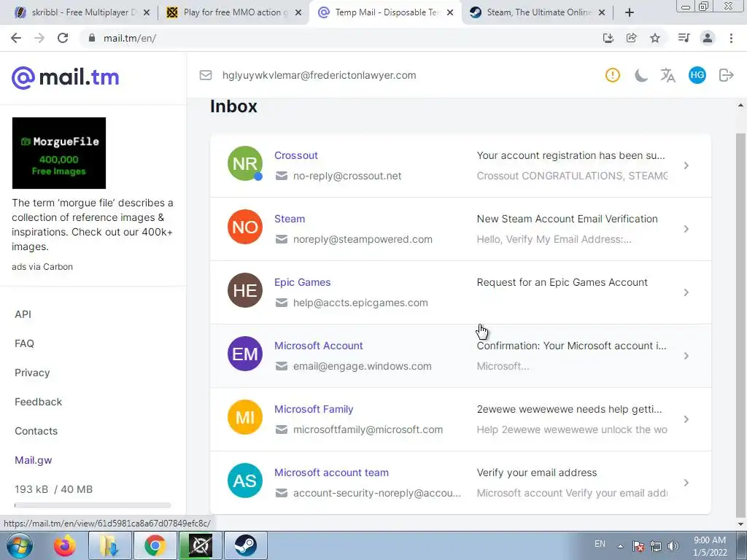Toggle dark mode with the moon icon
The image size is (747, 560).
click(640, 75)
